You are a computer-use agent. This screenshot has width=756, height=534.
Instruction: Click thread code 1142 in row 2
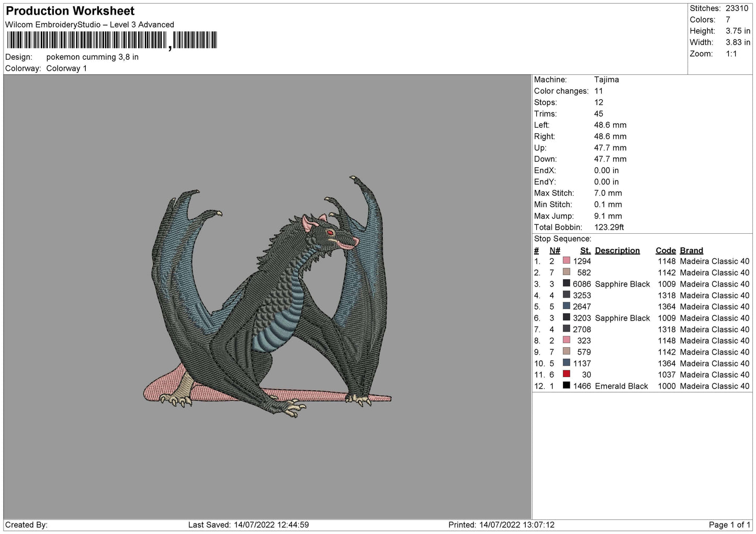pos(667,272)
